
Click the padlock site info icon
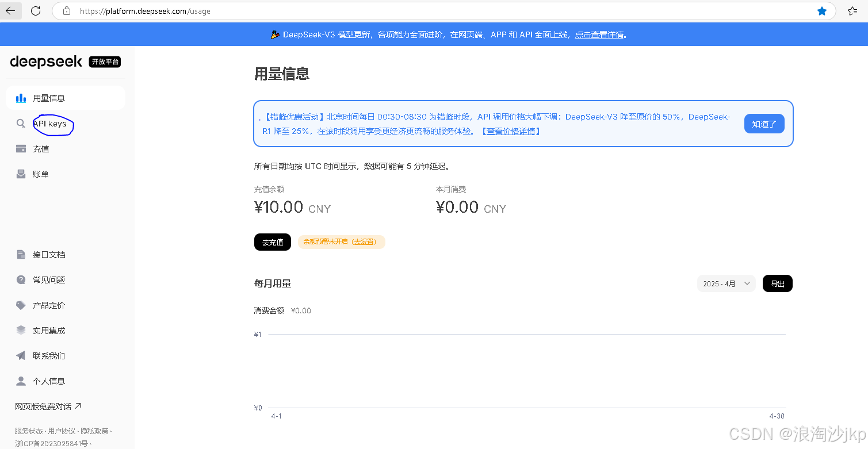[x=67, y=11]
